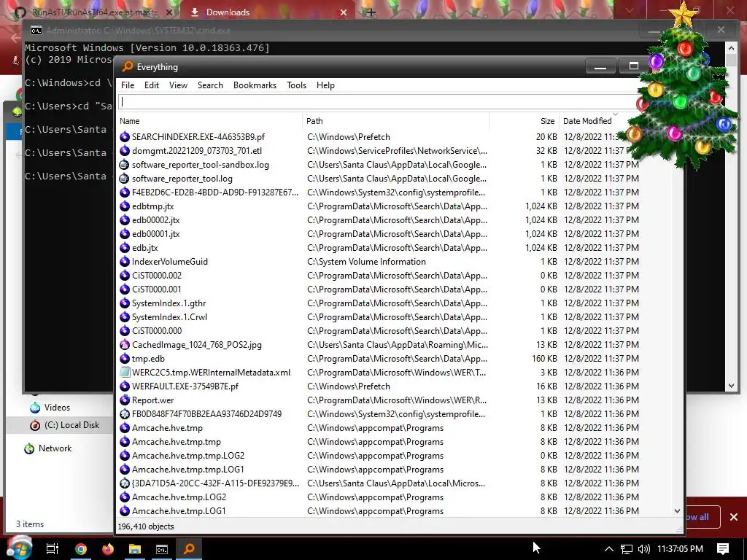Select the Amcache.hve.tmp file icon
This screenshot has height=560, width=747.
click(124, 427)
